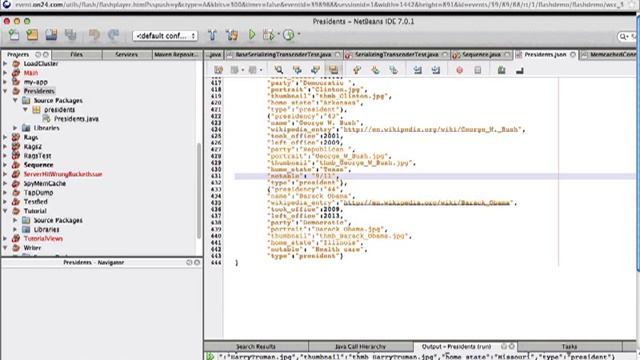640x360 pixels.
Task: Click red Start Macro Recording icon
Action: (460, 70)
